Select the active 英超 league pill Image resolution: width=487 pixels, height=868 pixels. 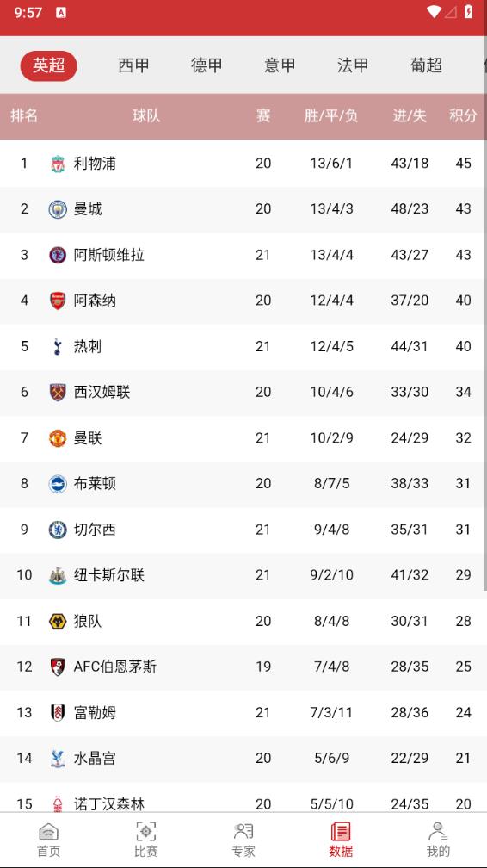point(49,65)
